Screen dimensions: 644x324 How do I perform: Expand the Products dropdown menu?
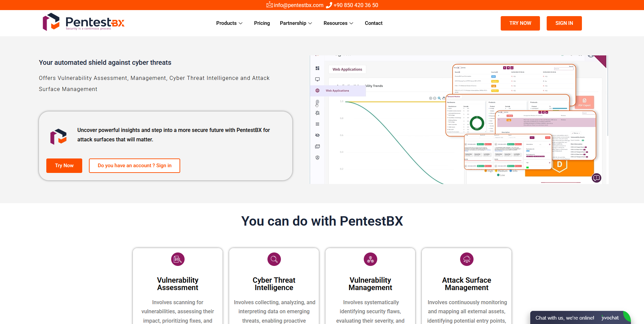coord(229,23)
